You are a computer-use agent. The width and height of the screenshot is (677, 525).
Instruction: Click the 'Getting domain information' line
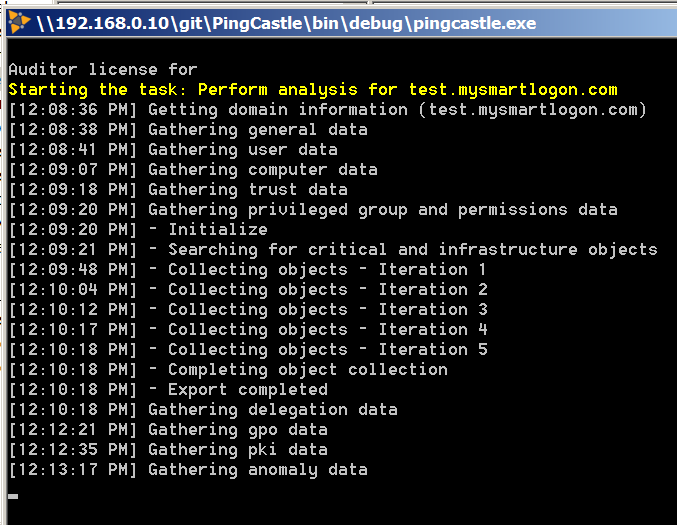point(328,109)
